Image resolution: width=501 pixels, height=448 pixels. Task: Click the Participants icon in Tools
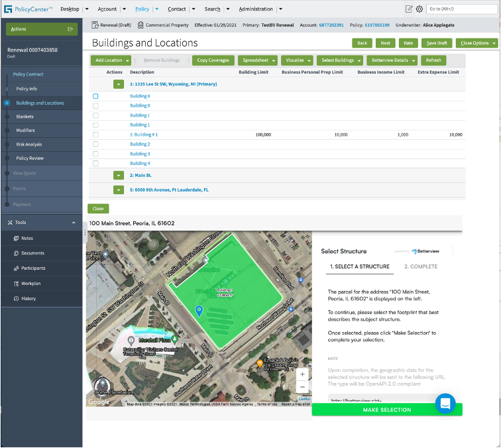tap(17, 268)
